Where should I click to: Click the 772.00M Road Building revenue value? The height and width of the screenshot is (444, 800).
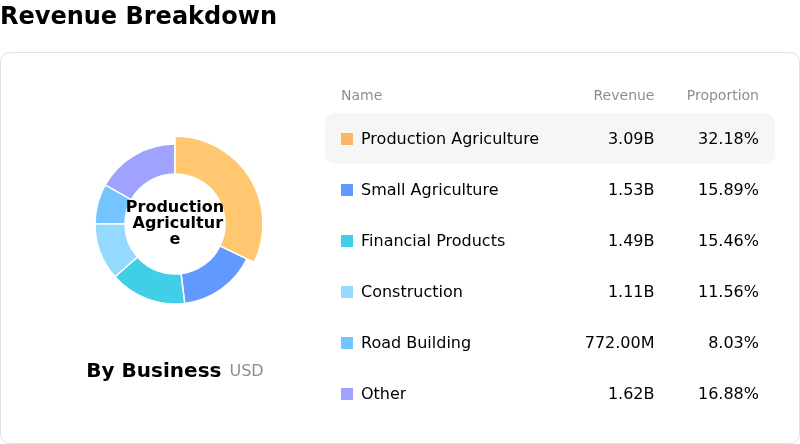tap(619, 343)
